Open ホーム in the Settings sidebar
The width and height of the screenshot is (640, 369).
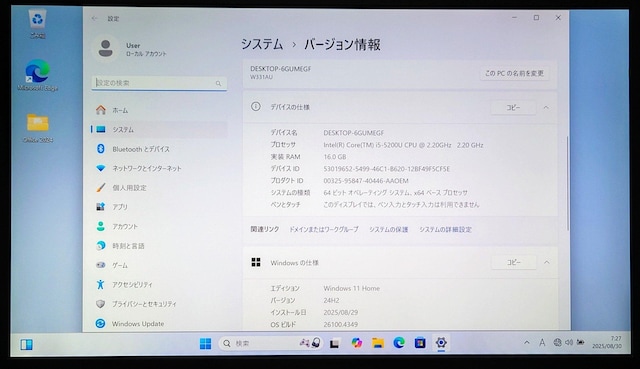point(159,110)
